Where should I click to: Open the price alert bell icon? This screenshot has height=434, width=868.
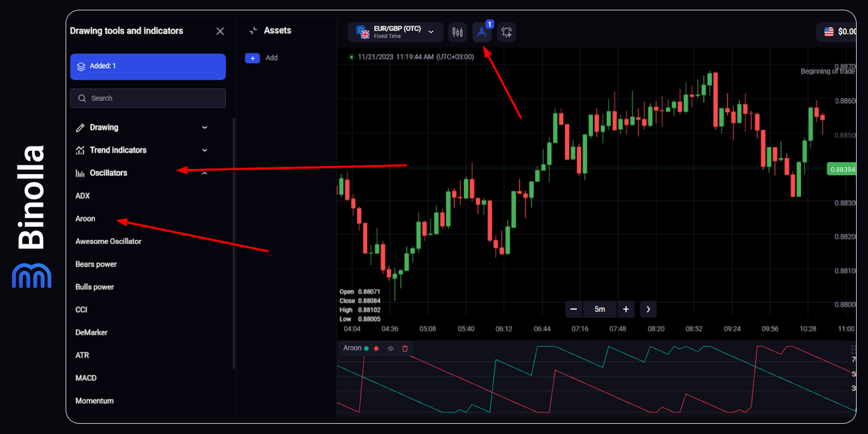point(506,32)
